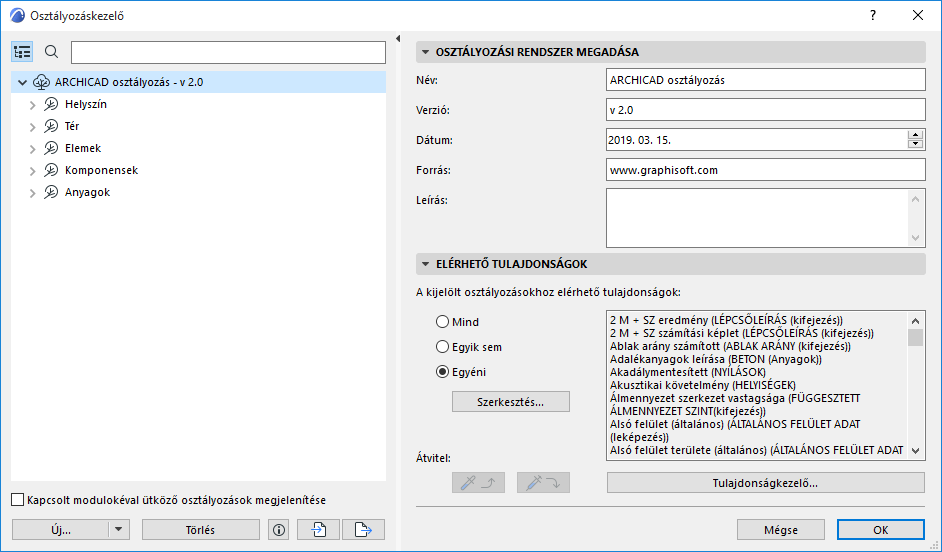The width and height of the screenshot is (942, 552).
Task: Click the Új... button
Action: 61,530
